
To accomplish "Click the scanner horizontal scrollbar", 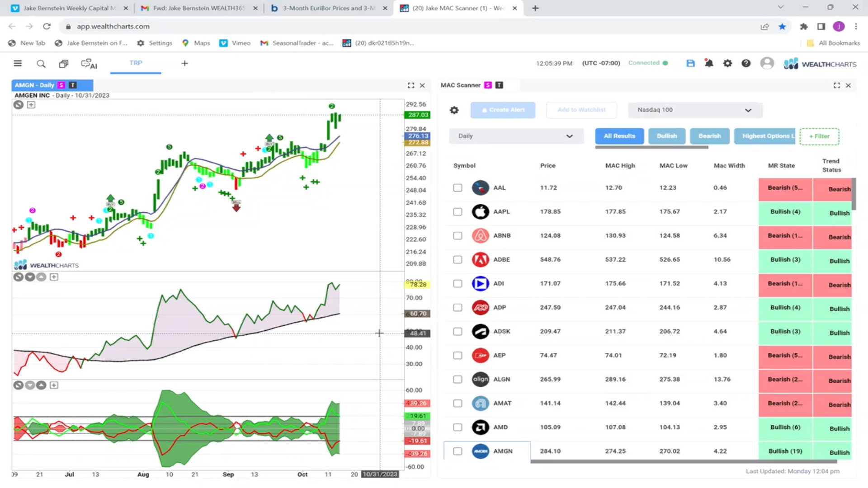I will (x=684, y=461).
